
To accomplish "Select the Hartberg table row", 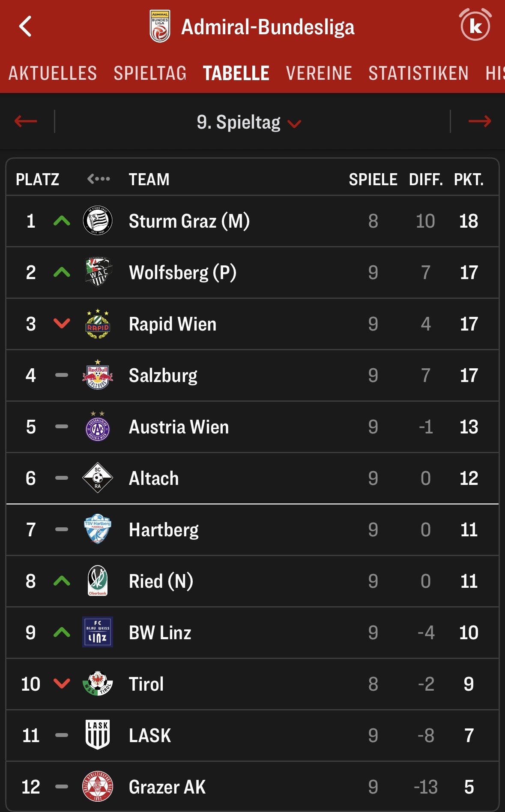I will (252, 530).
